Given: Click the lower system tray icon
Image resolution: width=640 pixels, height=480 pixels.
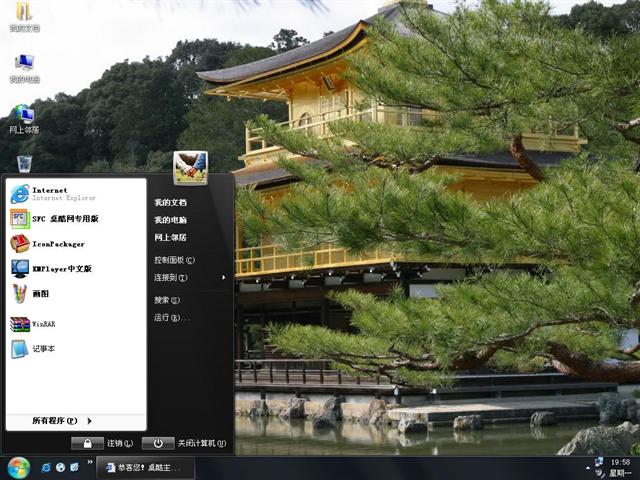Looking at the screenshot, I should click(x=599, y=473).
